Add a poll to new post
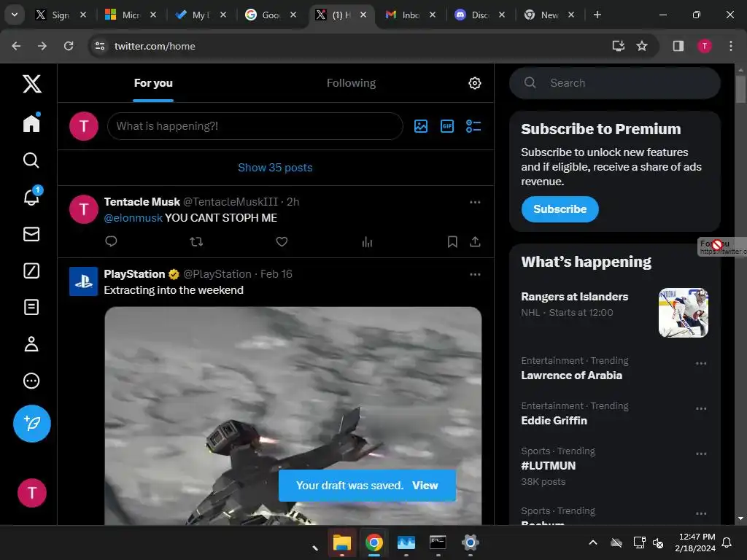This screenshot has width=747, height=560. [473, 126]
